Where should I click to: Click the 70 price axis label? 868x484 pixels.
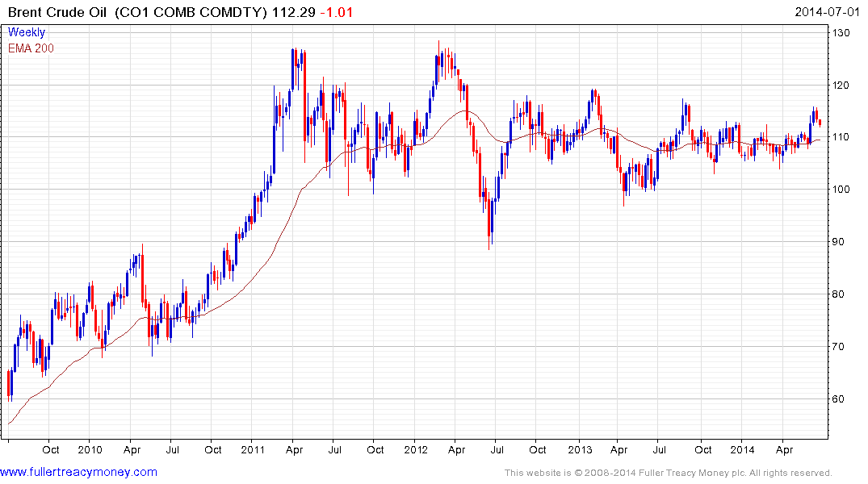tap(839, 347)
